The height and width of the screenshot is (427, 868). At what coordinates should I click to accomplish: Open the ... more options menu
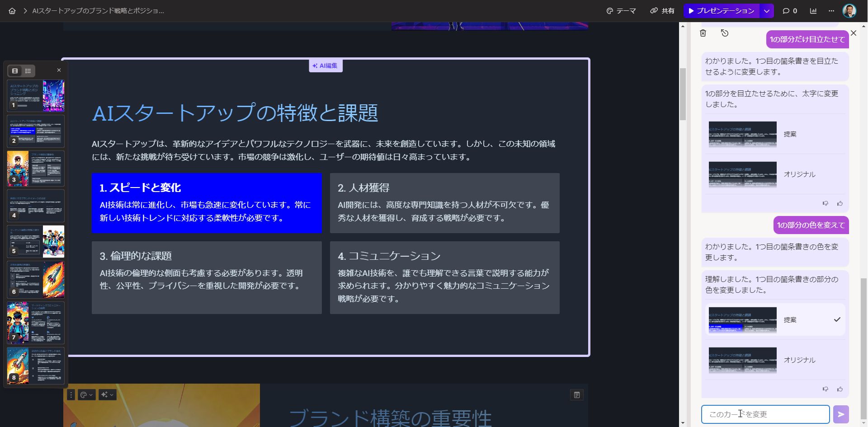(831, 10)
